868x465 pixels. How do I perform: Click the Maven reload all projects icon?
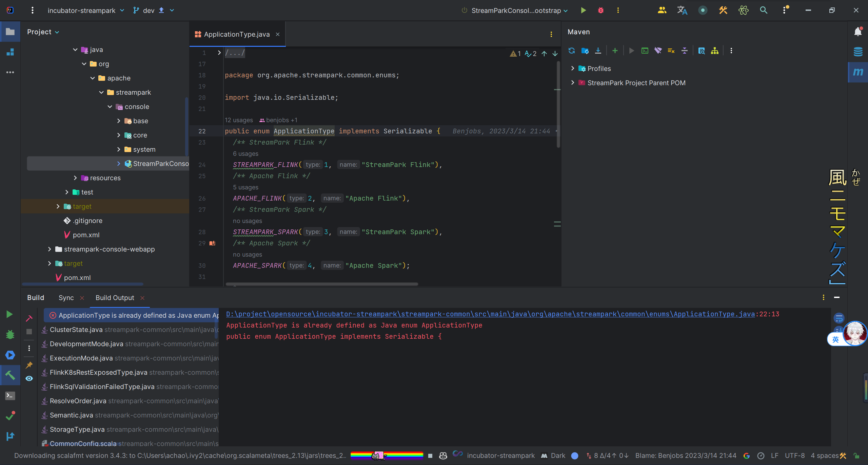point(572,51)
